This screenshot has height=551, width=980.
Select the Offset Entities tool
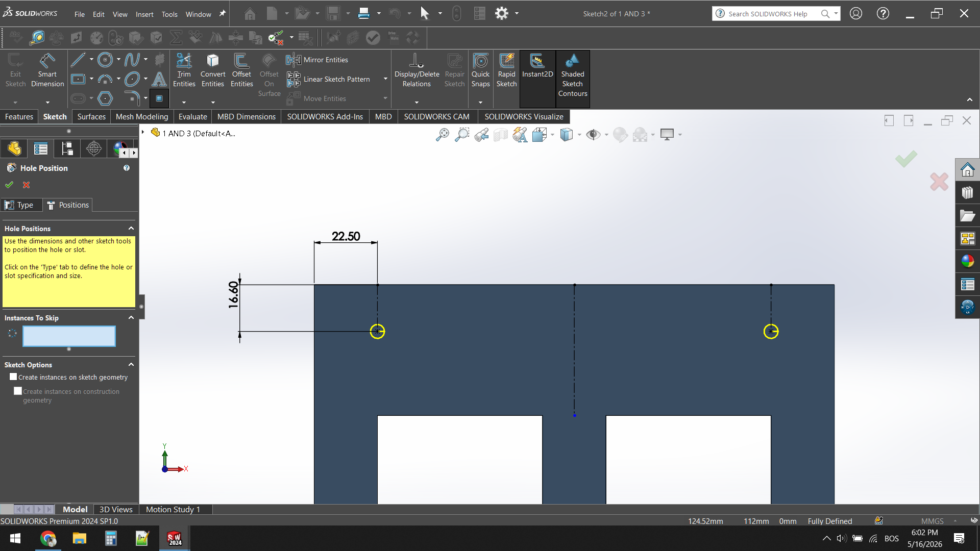click(241, 70)
